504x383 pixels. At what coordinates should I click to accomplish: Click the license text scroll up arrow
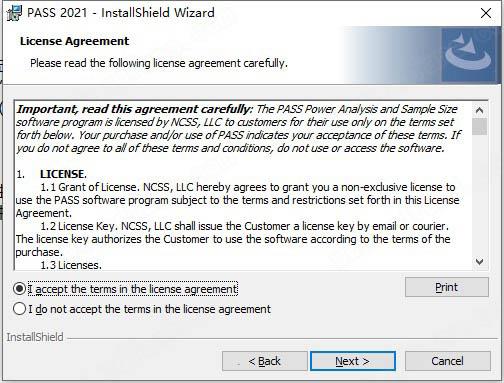[x=479, y=110]
